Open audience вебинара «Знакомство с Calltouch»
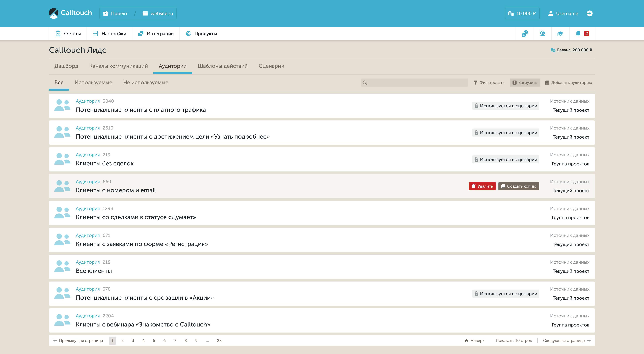This screenshot has height=354, width=644. [143, 324]
